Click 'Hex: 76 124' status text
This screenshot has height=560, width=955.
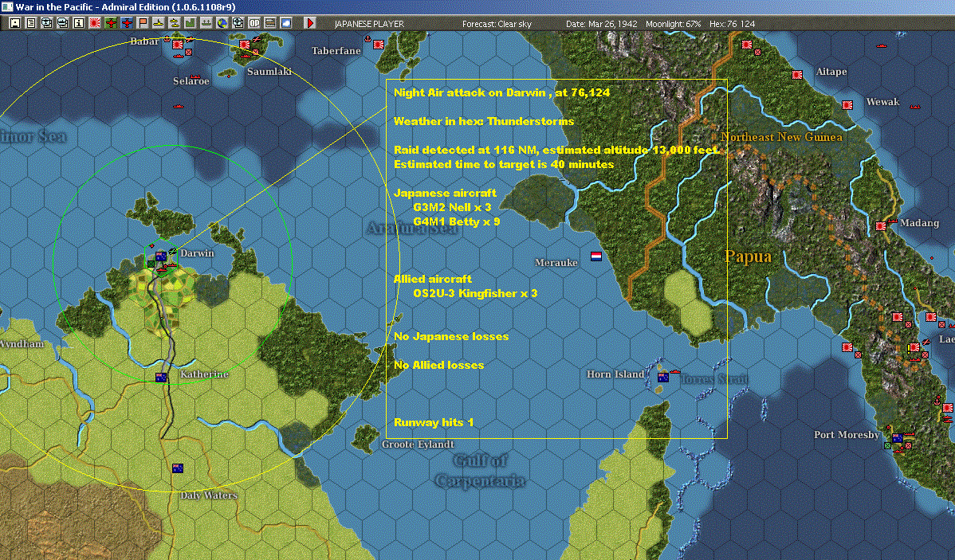[x=732, y=24]
